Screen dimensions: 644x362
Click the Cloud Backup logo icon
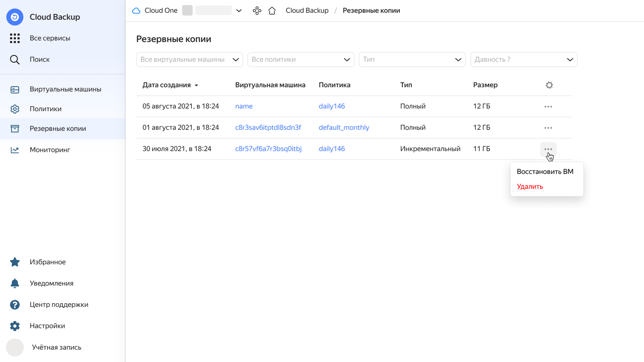(x=15, y=17)
